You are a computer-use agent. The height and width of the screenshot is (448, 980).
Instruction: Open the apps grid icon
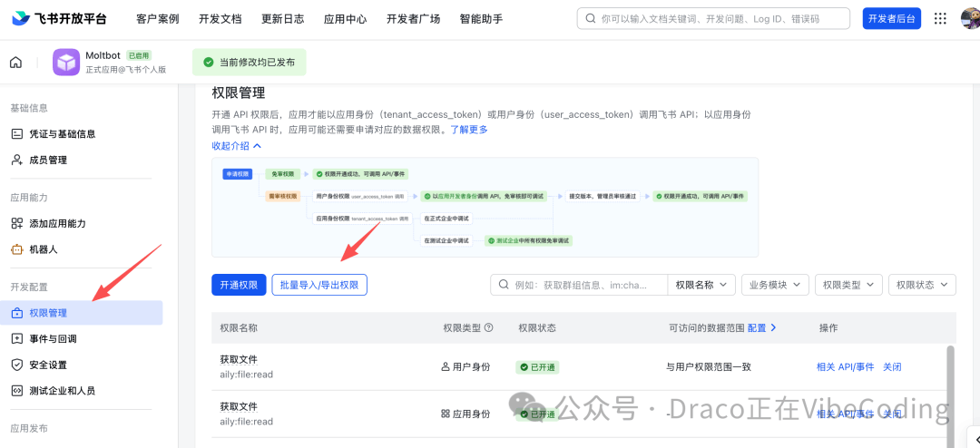click(x=940, y=18)
